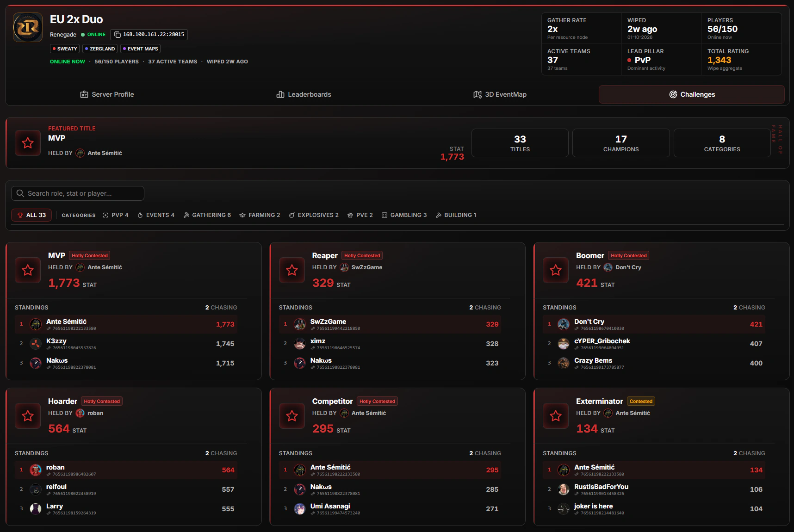The width and height of the screenshot is (794, 532).
Task: Click the search field for role or player
Action: (78, 193)
